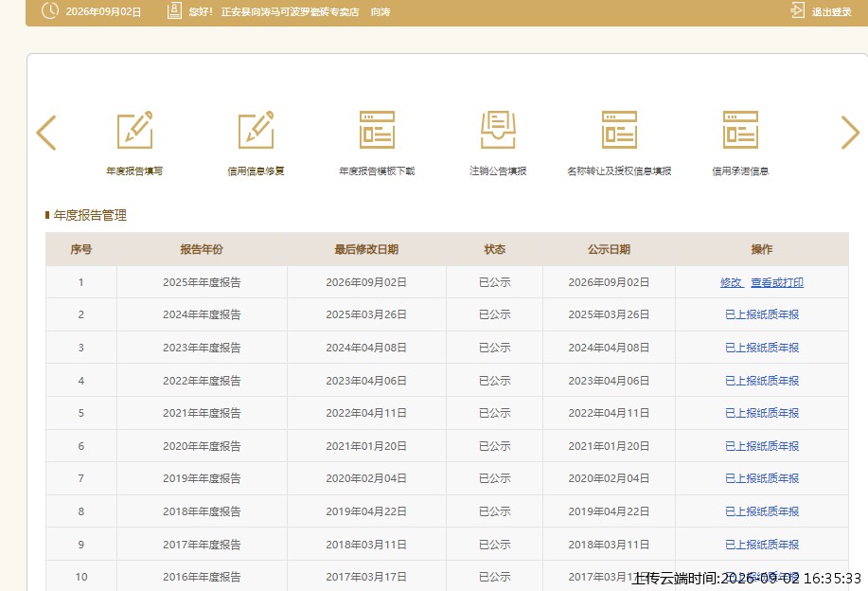
Task: Click 已上报纸质年报 in the 2020 row
Action: [x=762, y=446]
